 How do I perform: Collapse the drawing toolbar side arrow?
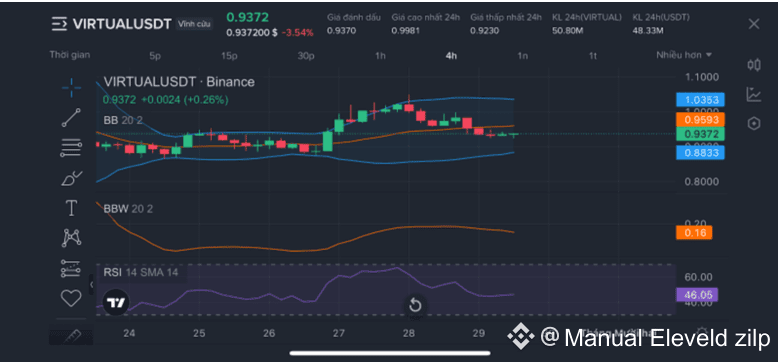coord(91,285)
